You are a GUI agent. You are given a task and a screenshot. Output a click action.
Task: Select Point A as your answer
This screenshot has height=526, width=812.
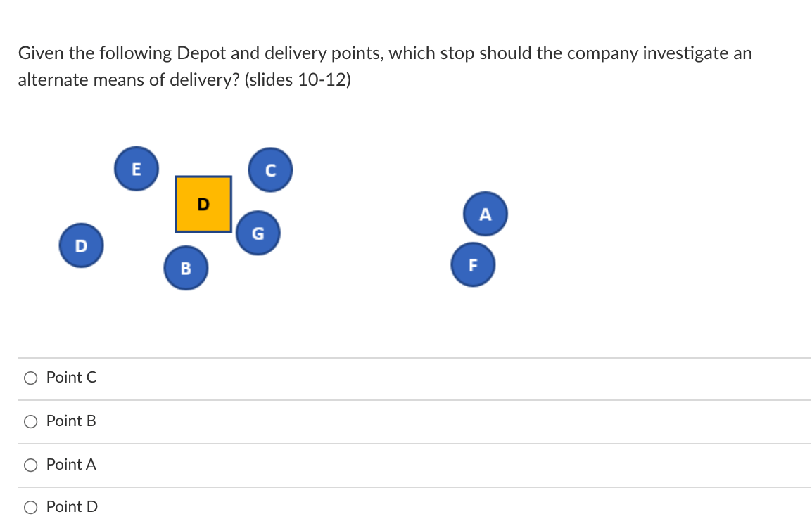pos(30,465)
